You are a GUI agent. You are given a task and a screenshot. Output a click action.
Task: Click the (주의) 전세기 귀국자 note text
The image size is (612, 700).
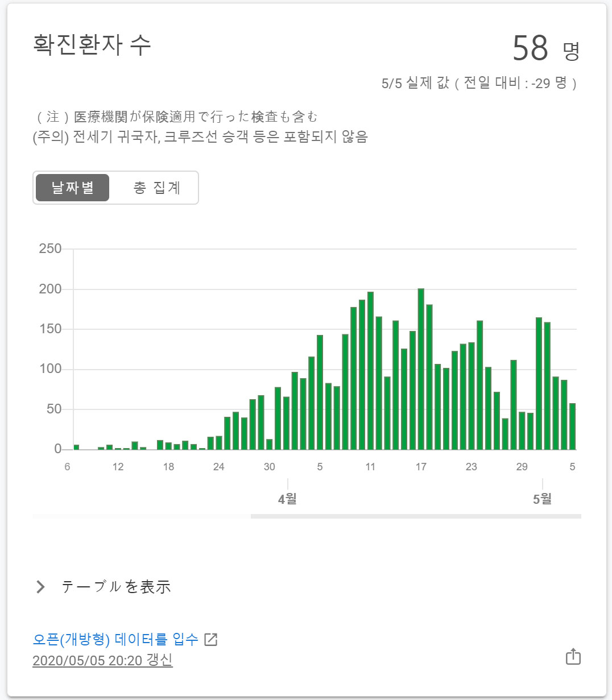tap(200, 137)
